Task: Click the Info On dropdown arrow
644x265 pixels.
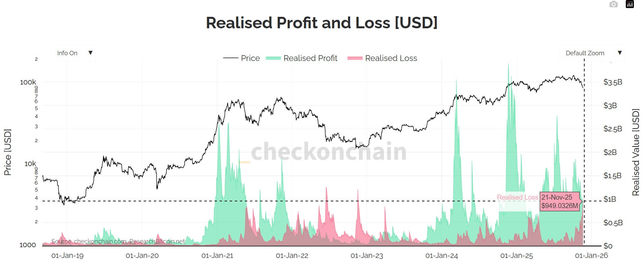Action: point(90,53)
